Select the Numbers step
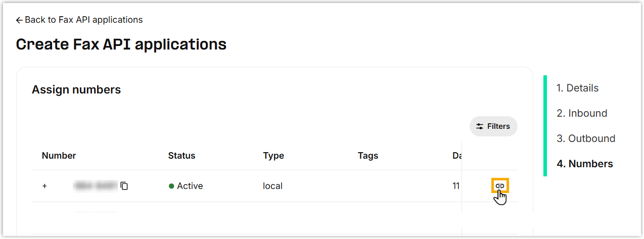This screenshot has height=239, width=644. pos(584,164)
